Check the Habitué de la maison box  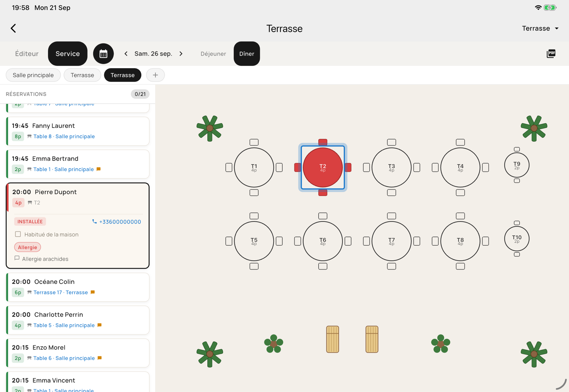tap(18, 234)
